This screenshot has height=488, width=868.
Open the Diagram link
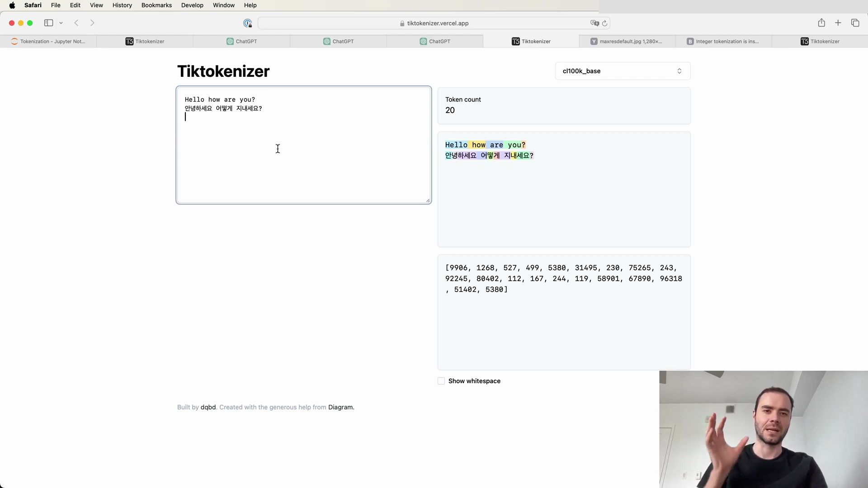pyautogui.click(x=340, y=407)
